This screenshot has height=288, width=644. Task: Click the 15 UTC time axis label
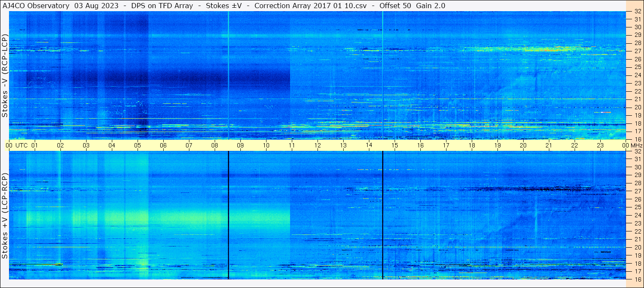(x=395, y=145)
